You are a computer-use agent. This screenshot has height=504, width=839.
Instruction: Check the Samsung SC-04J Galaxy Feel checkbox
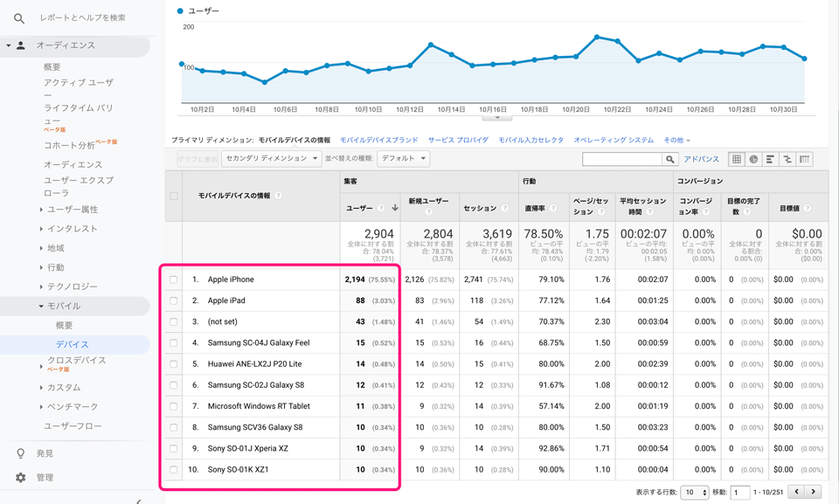(173, 343)
